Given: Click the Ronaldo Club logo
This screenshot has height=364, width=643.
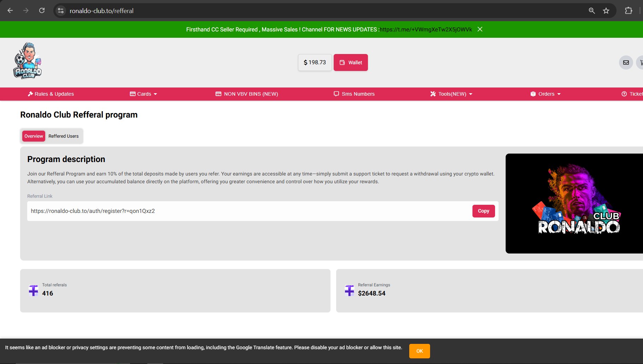Looking at the screenshot, I should tap(28, 61).
